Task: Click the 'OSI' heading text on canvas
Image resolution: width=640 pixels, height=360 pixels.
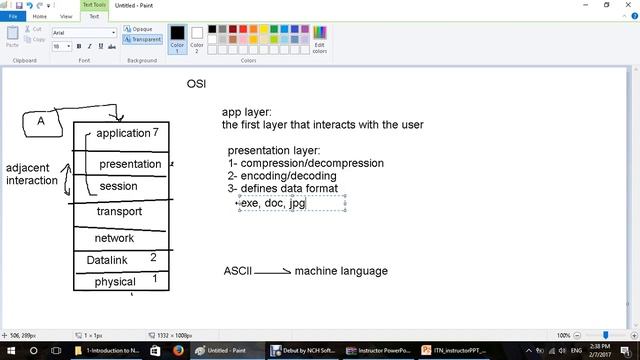Action: coord(196,84)
